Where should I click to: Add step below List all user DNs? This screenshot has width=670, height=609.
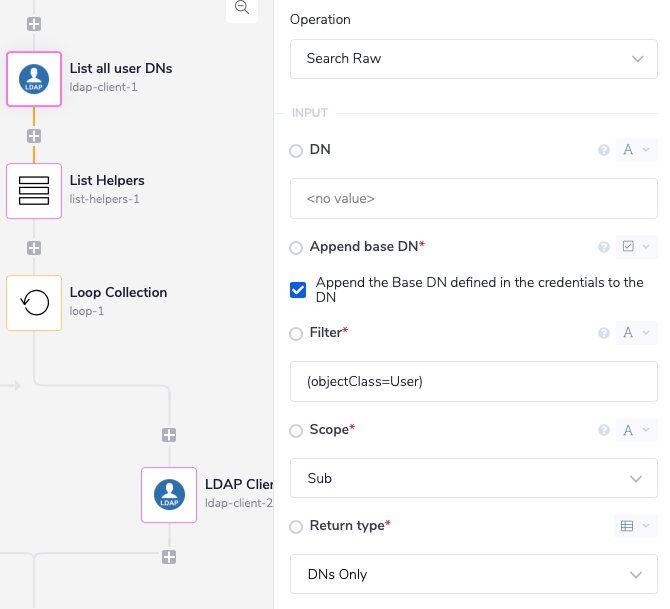[34, 135]
